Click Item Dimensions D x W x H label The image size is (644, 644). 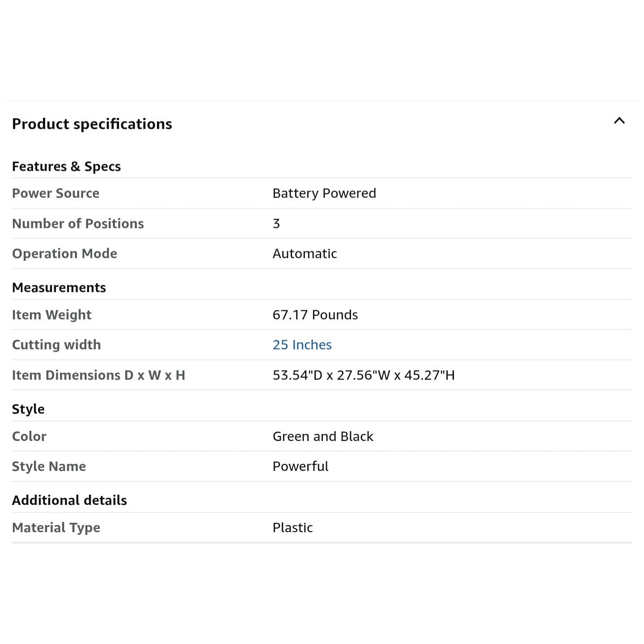click(98, 375)
